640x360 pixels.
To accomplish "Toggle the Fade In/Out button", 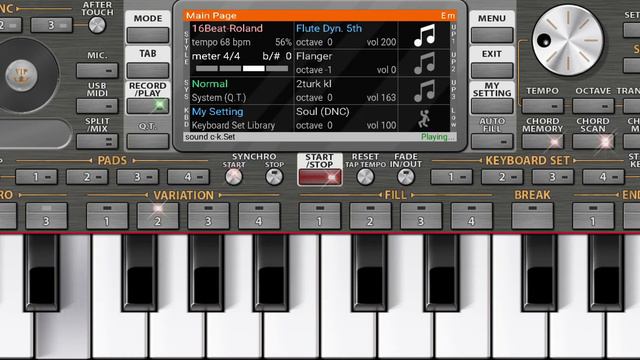I will (x=406, y=177).
